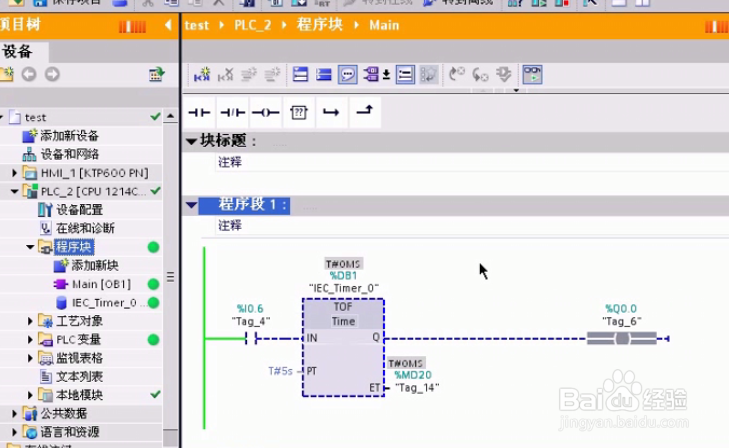Close all networks toolbar icon
729x448 pixels.
point(324,74)
